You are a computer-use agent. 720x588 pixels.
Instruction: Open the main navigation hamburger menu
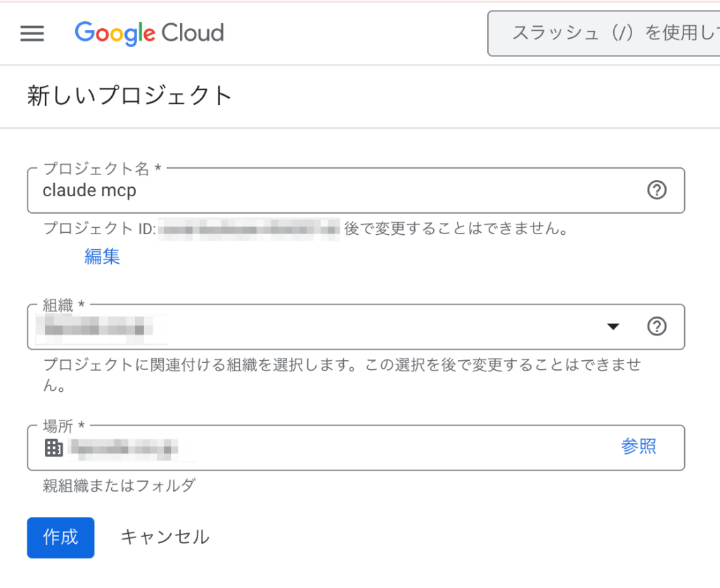tap(32, 33)
